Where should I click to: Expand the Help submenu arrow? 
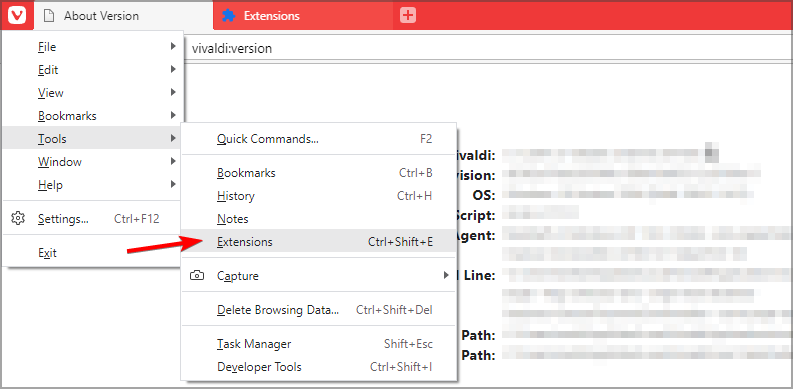[x=173, y=184]
